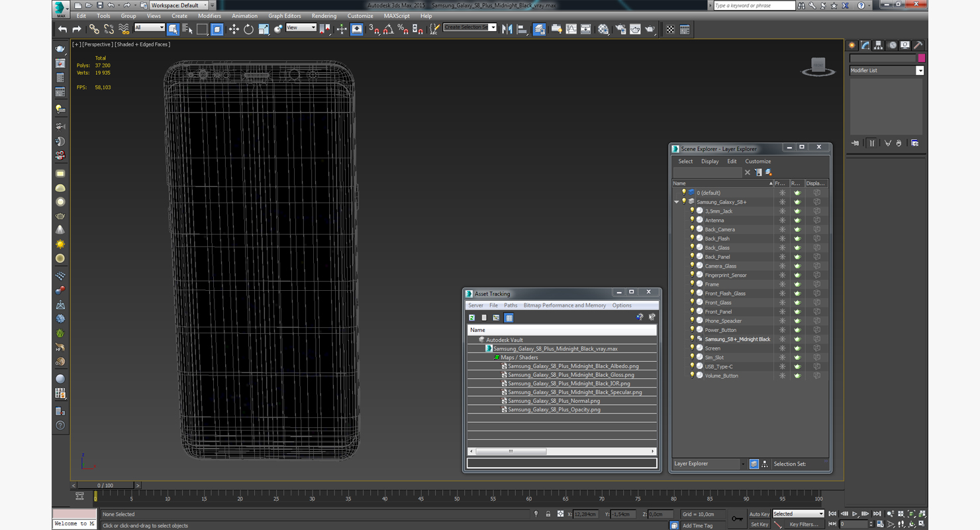This screenshot has width=980, height=530.
Task: Click the Scene Explorer search field
Action: pyautogui.click(x=707, y=172)
